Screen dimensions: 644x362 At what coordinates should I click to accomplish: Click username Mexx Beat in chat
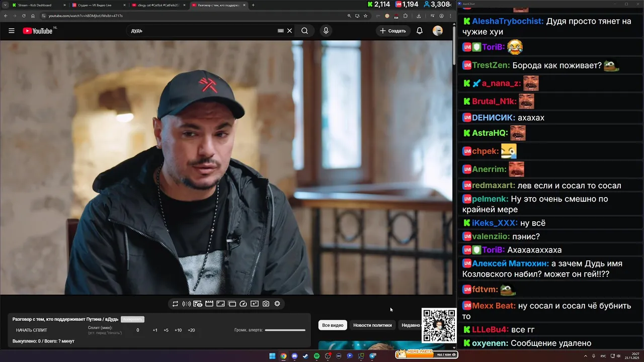pos(494,306)
